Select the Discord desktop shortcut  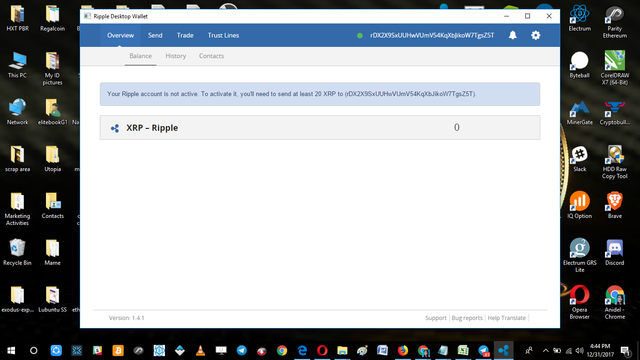pyautogui.click(x=614, y=253)
